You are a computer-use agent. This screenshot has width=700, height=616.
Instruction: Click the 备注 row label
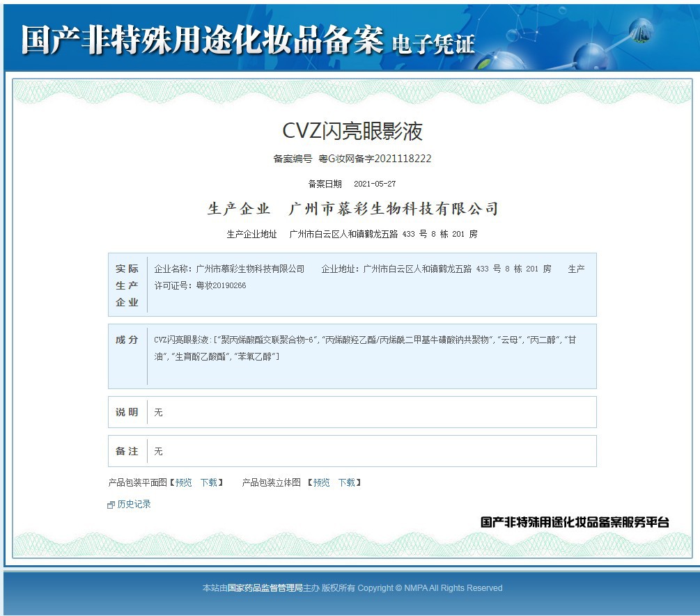127,452
